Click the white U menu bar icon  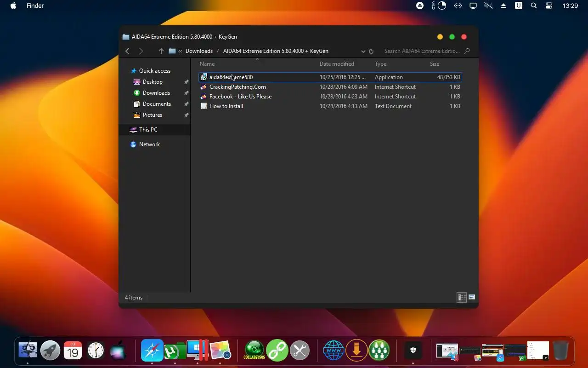coord(519,6)
